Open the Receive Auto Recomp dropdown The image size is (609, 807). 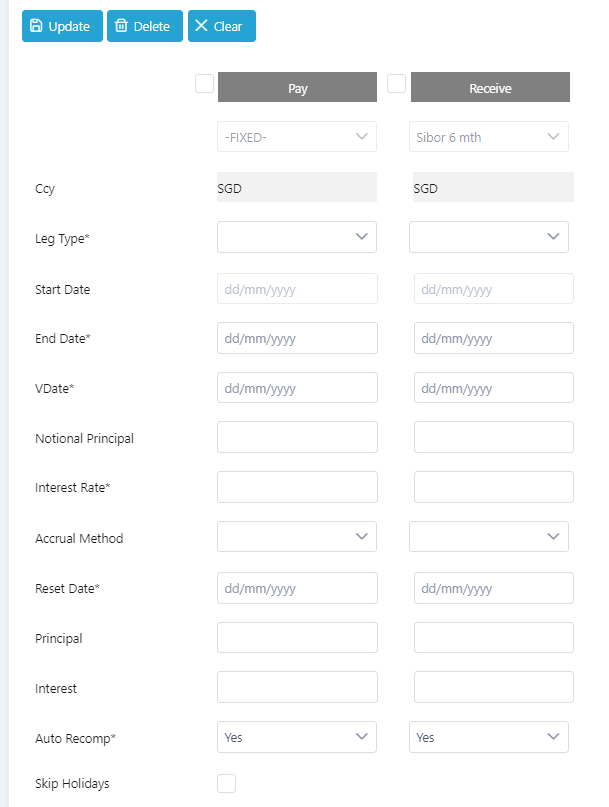pos(489,737)
